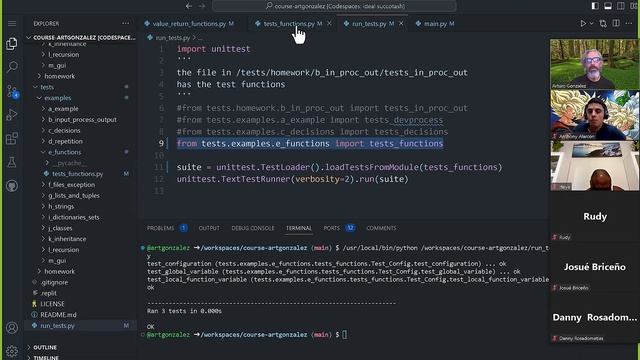
Task: Toggle the secondary sidebar layout icon
Action: tap(621, 6)
